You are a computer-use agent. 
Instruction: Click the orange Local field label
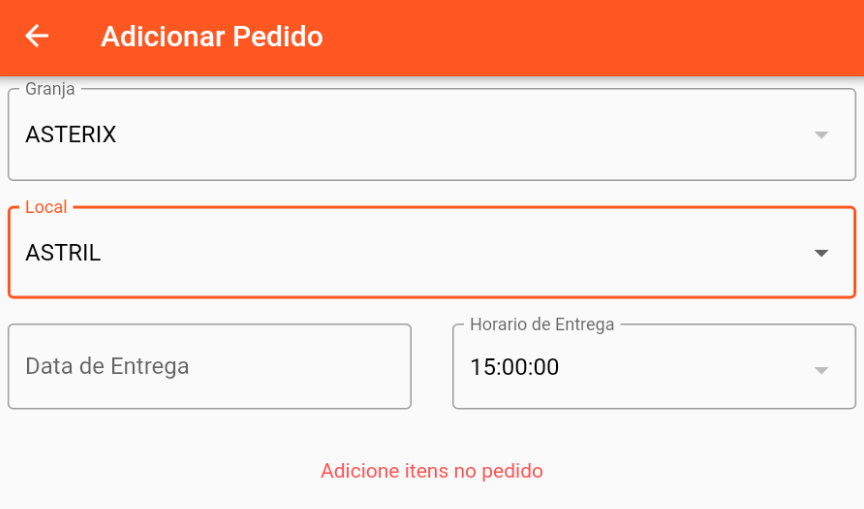[x=46, y=207]
